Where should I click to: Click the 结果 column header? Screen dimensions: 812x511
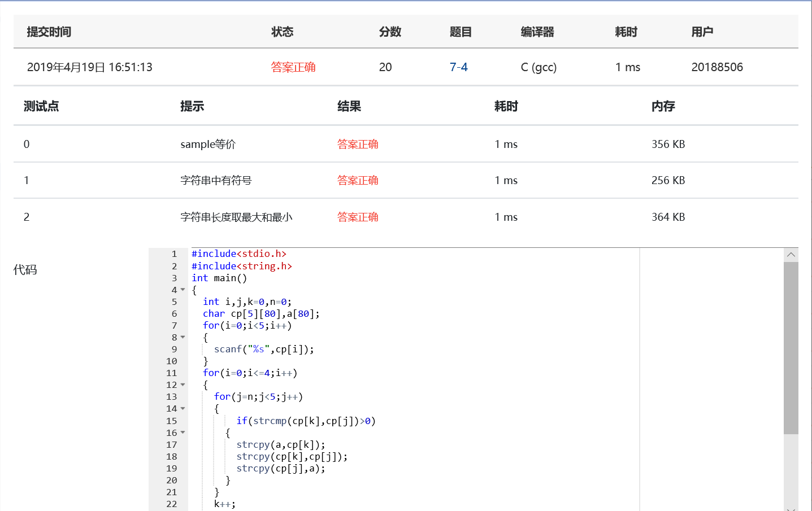349,106
